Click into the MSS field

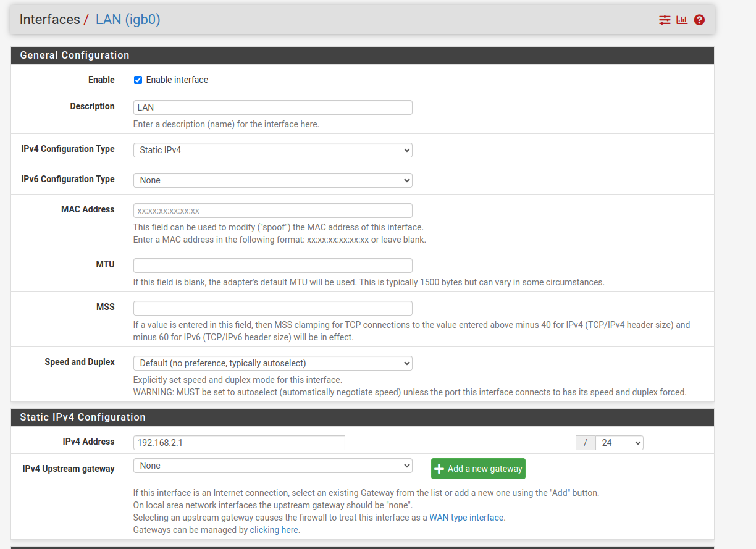(x=272, y=308)
